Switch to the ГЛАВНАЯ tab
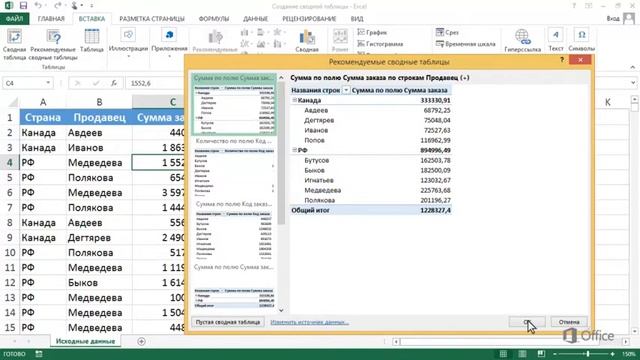Image resolution: width=640 pixels, height=360 pixels. [x=51, y=19]
